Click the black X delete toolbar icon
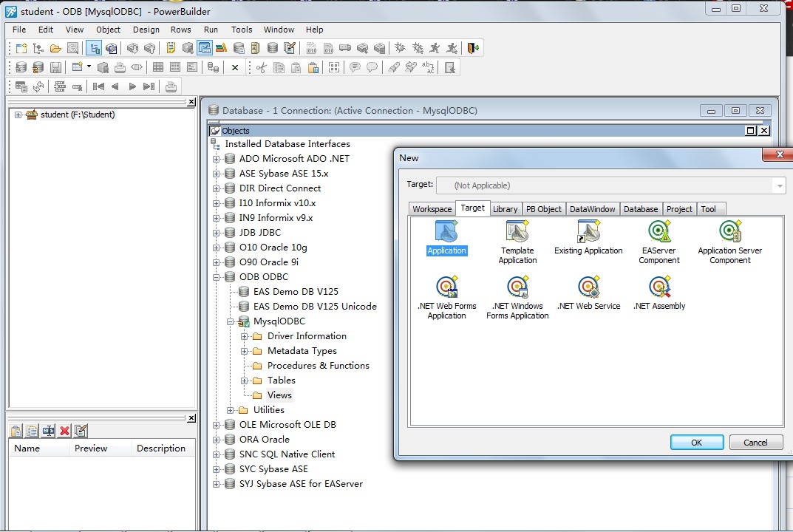 [235, 67]
